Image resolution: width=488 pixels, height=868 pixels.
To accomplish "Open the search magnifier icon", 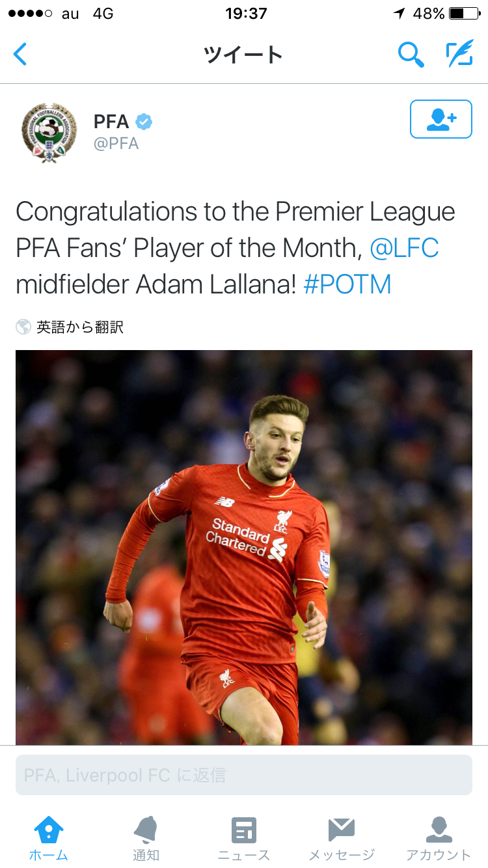I will click(x=411, y=55).
